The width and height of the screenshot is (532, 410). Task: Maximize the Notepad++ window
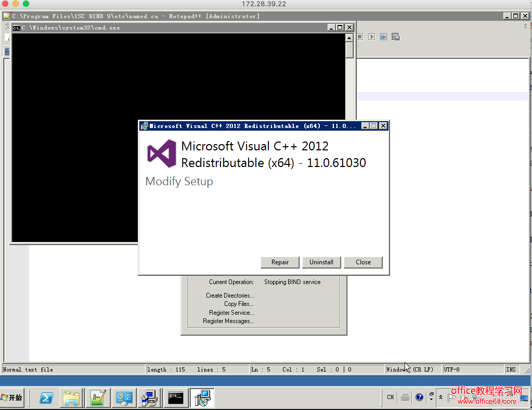point(515,16)
